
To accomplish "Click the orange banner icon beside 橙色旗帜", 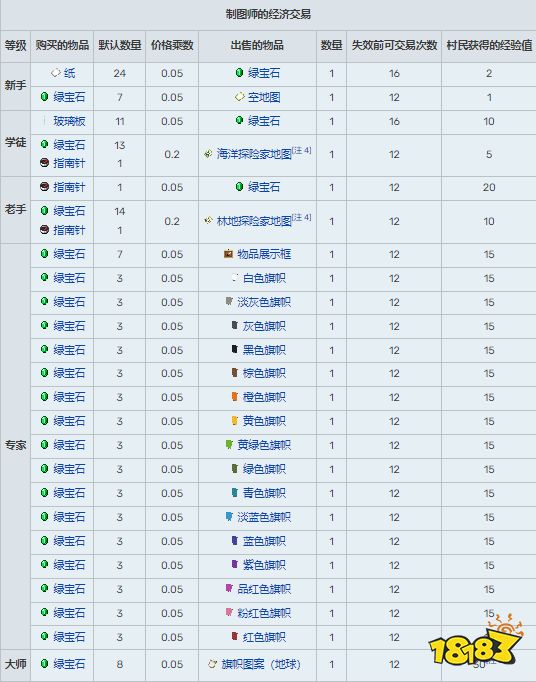I will [234, 397].
